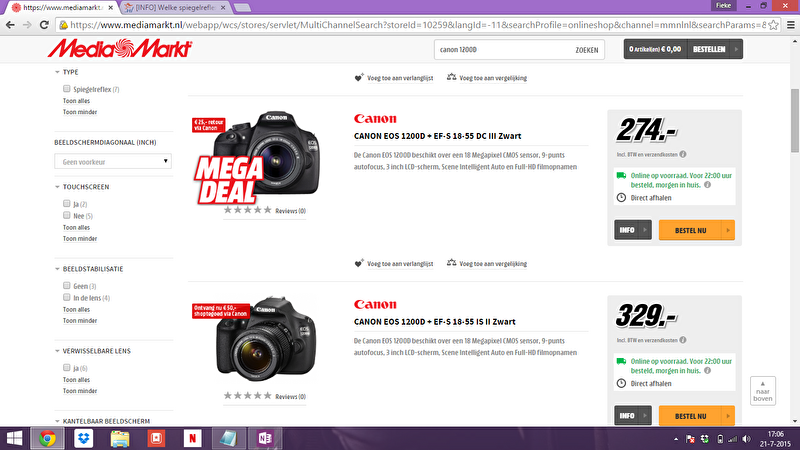Click 'Toon alles' under TYPE filter

click(x=77, y=101)
